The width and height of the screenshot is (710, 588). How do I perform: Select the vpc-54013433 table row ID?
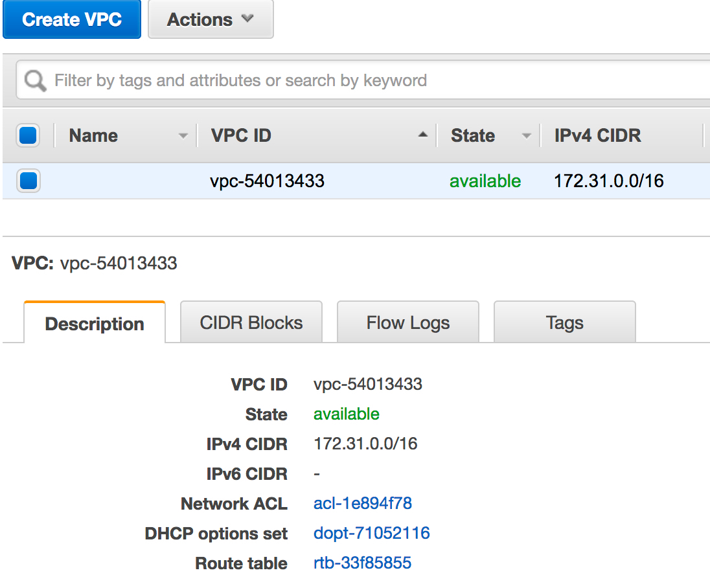pos(267,181)
